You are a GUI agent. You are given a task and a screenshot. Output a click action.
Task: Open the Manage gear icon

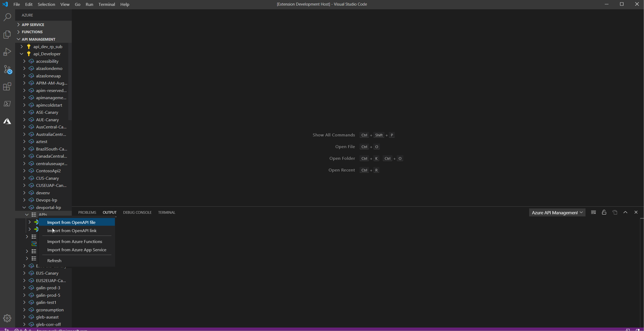[x=7, y=318]
